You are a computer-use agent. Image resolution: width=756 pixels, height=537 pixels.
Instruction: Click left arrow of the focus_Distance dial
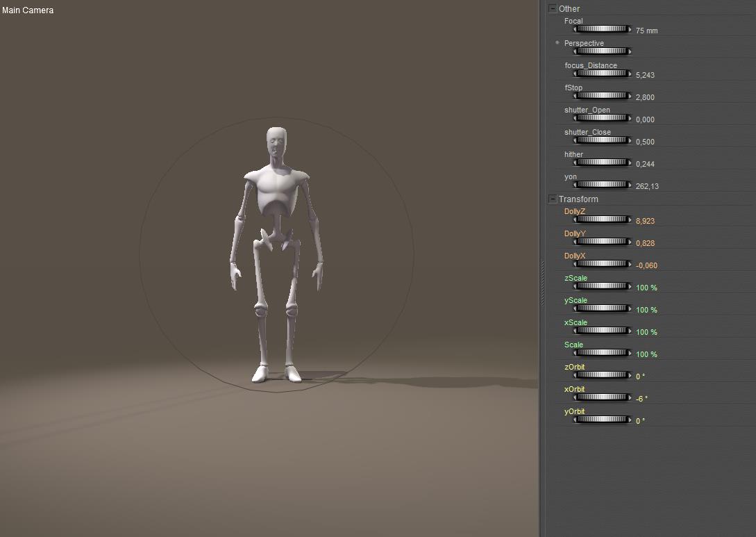pos(575,74)
